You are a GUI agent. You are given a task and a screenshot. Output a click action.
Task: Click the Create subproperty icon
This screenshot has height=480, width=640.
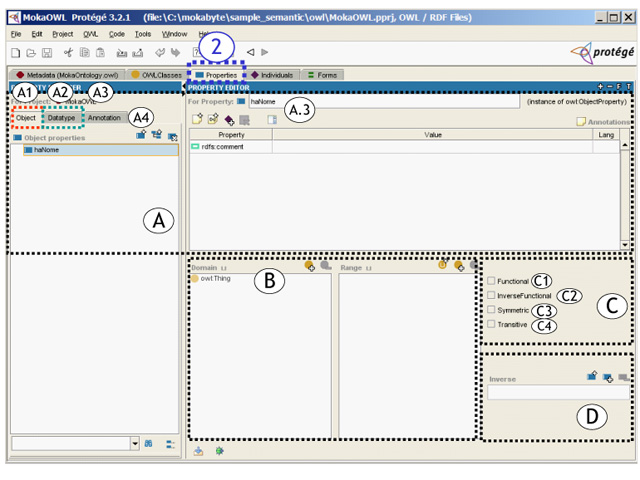[x=157, y=134]
